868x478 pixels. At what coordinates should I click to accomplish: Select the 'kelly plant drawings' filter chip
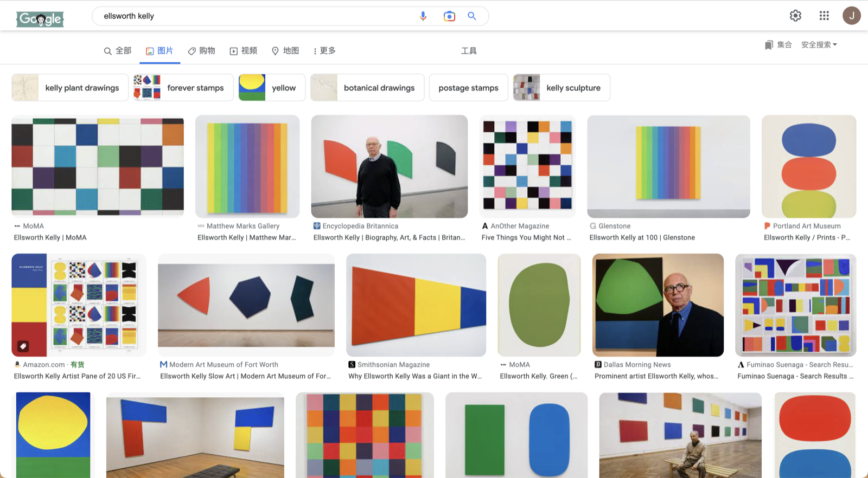pyautogui.click(x=70, y=88)
